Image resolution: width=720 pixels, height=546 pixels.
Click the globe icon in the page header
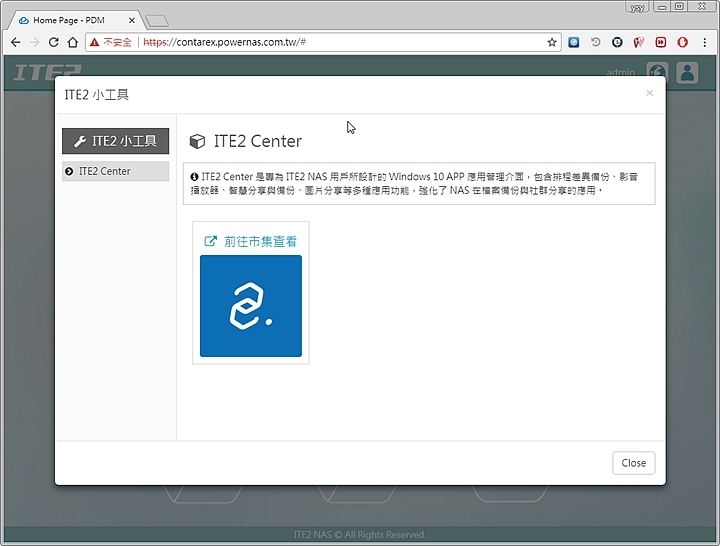657,72
